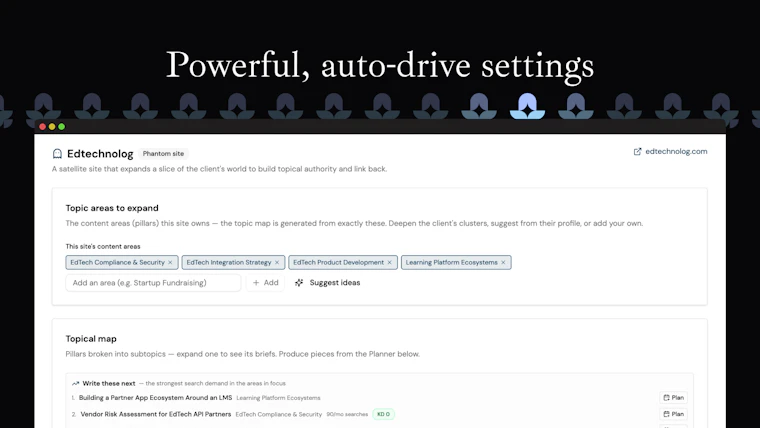Click the Phantom site badge
Viewport: 760px width, 428px height.
tap(163, 154)
